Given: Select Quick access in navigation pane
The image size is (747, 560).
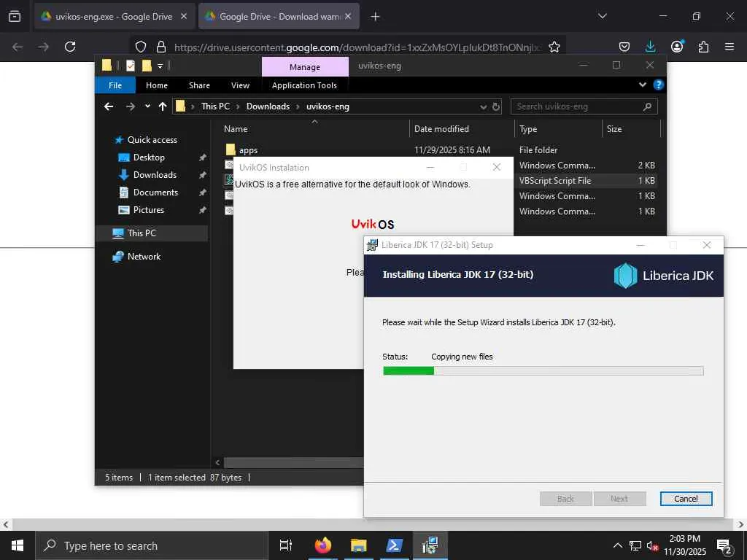Looking at the screenshot, I should (x=152, y=140).
